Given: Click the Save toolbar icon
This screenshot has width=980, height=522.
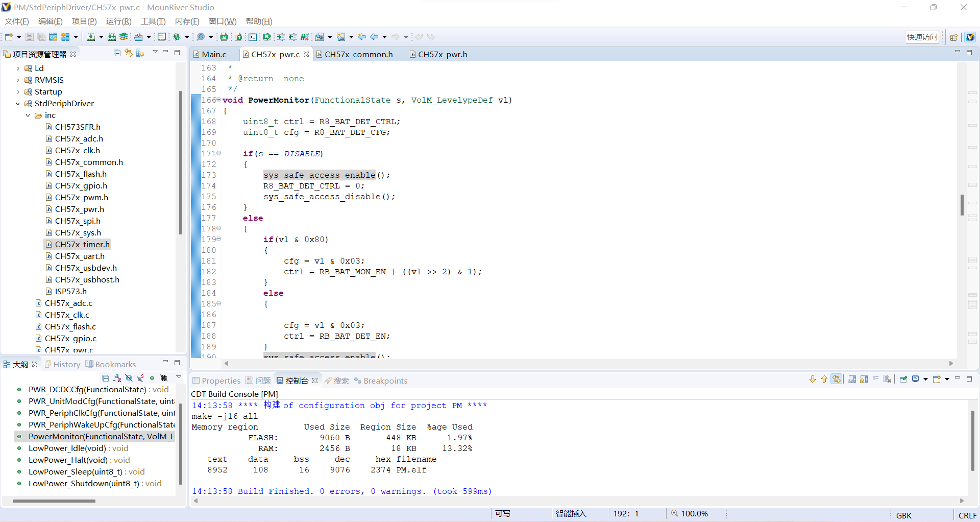Looking at the screenshot, I should click(30, 37).
